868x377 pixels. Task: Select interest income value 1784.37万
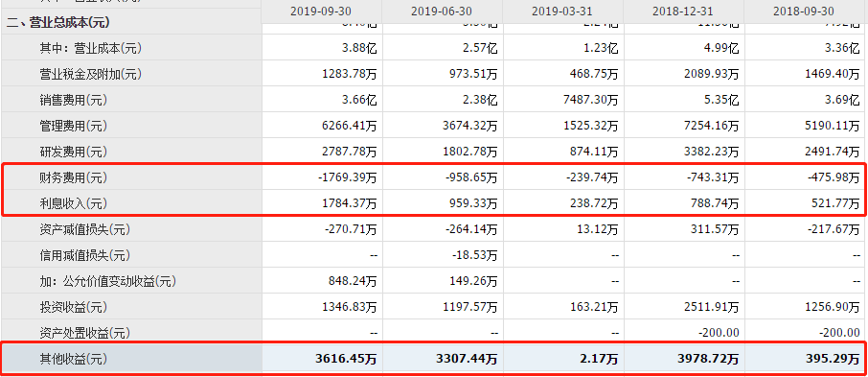click(350, 204)
